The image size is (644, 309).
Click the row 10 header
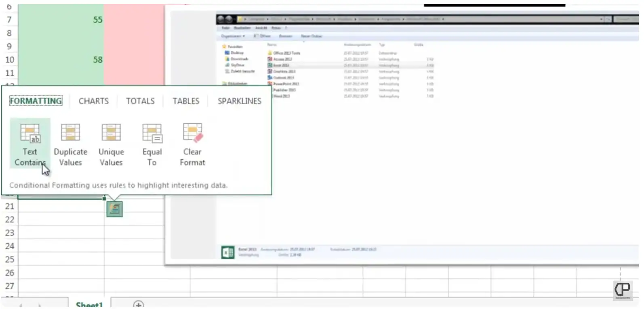point(9,60)
